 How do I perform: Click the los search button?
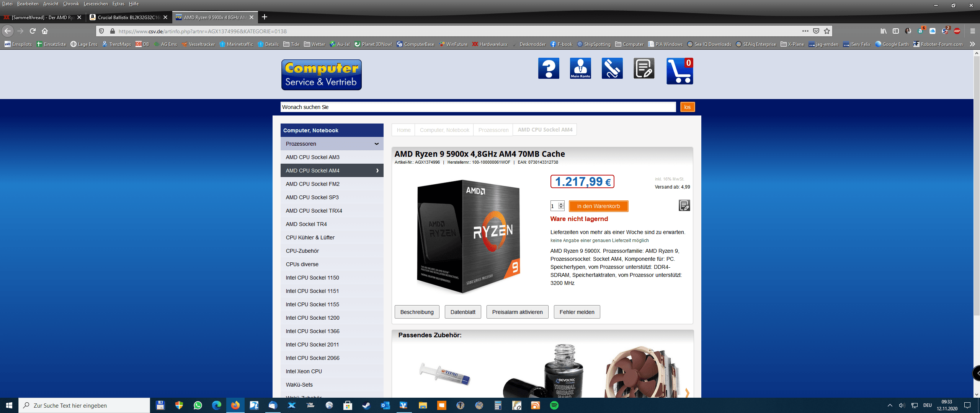point(688,107)
